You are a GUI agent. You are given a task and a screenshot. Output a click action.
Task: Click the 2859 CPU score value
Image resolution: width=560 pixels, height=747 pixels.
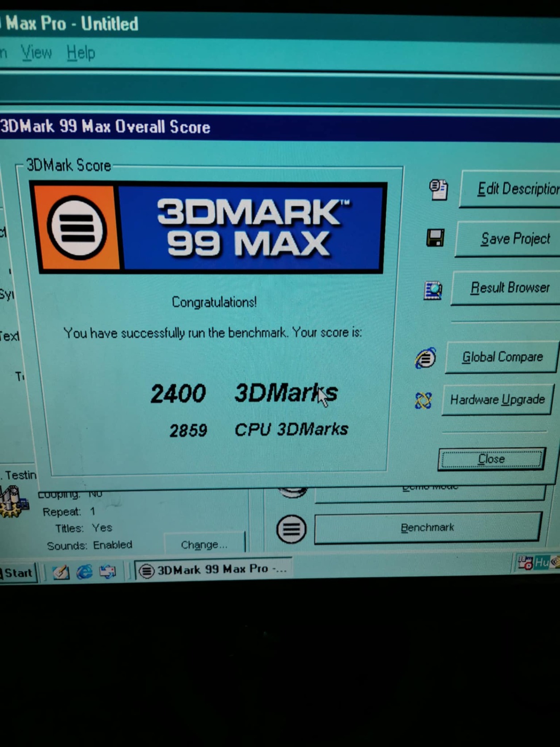pyautogui.click(x=188, y=430)
